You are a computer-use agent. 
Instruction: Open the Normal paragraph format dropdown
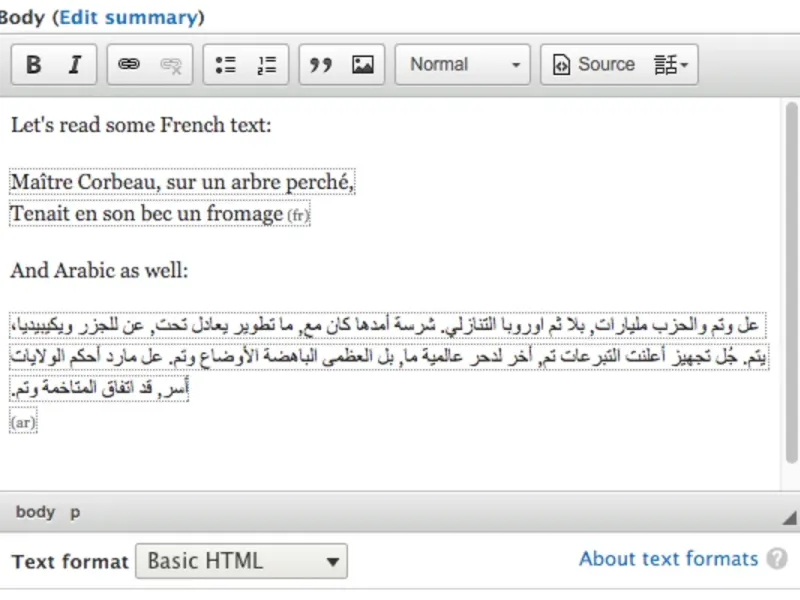(x=463, y=65)
